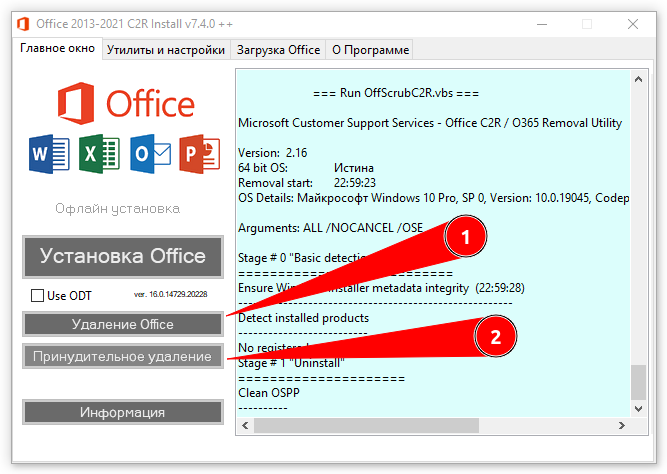Click the 'Detect installed products' log line
The width and height of the screenshot is (667, 474).
pos(303,318)
